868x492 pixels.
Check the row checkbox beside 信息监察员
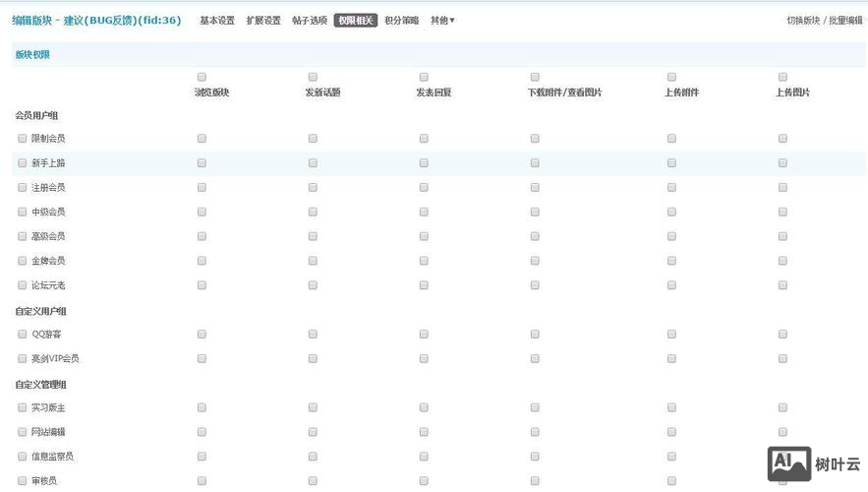click(x=23, y=456)
